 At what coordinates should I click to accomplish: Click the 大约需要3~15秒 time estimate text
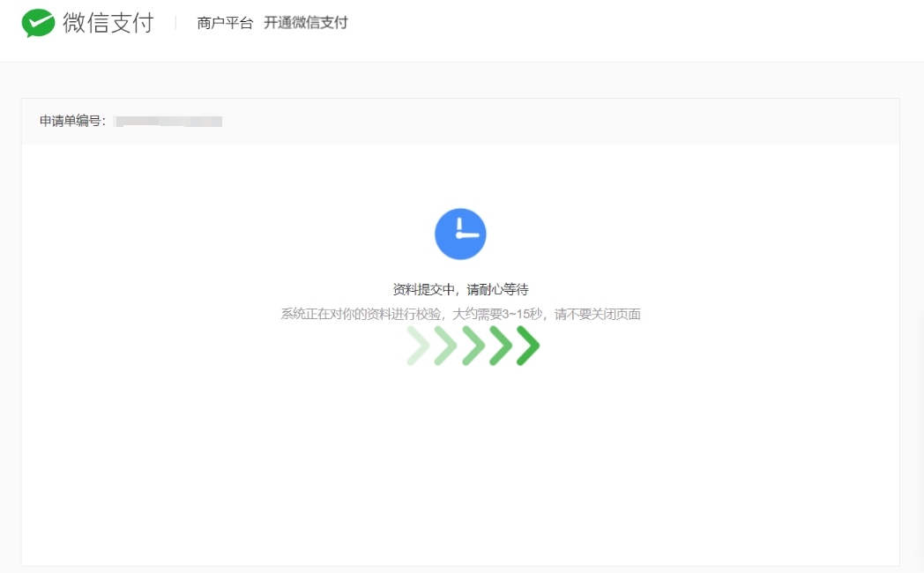point(497,314)
